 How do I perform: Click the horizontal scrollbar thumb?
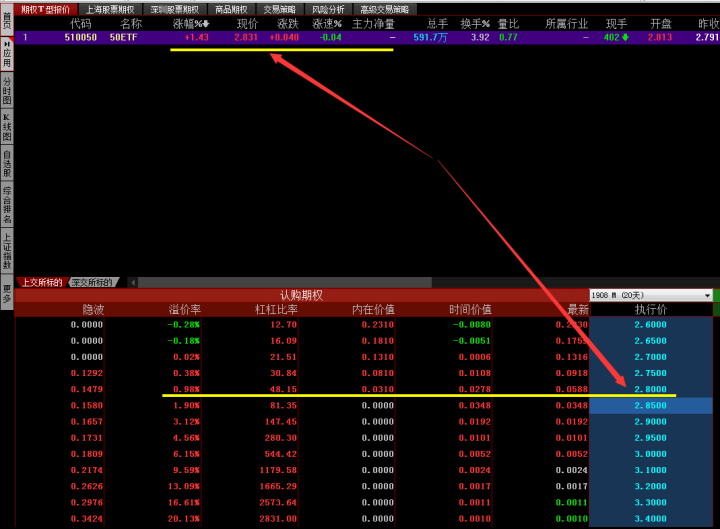point(285,282)
